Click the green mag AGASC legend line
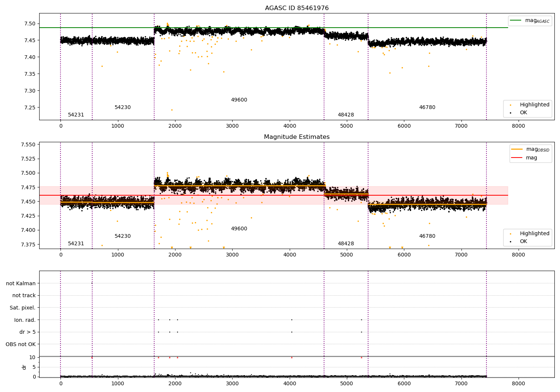 point(516,21)
